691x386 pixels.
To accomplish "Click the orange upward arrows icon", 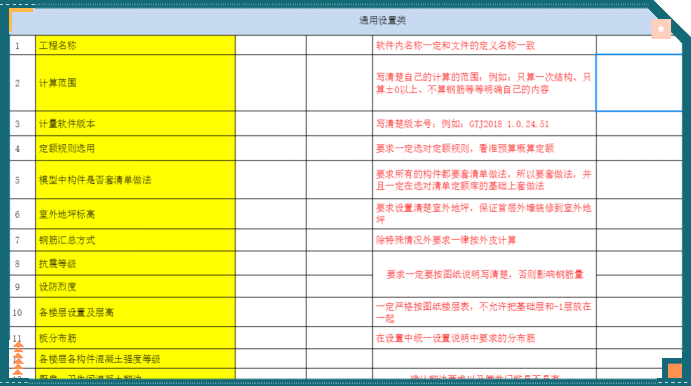I will click(x=18, y=359).
